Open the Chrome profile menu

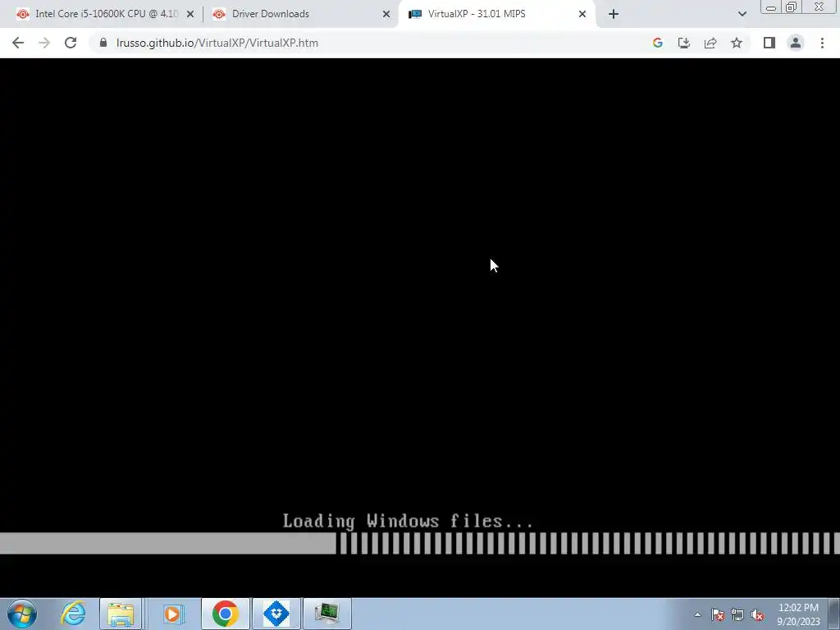(x=796, y=43)
